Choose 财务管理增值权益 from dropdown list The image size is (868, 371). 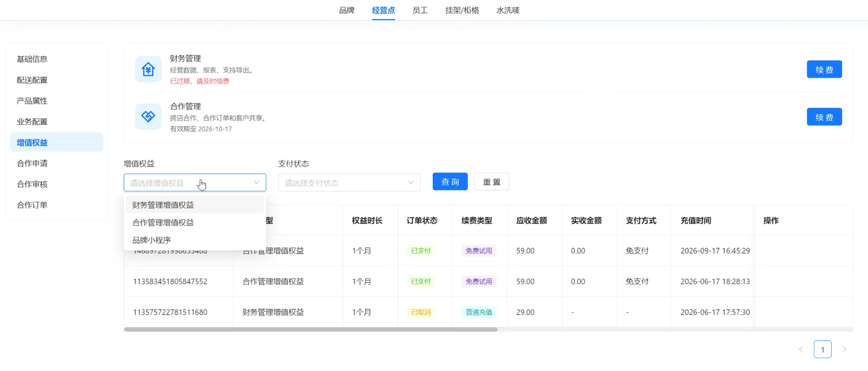(195, 205)
